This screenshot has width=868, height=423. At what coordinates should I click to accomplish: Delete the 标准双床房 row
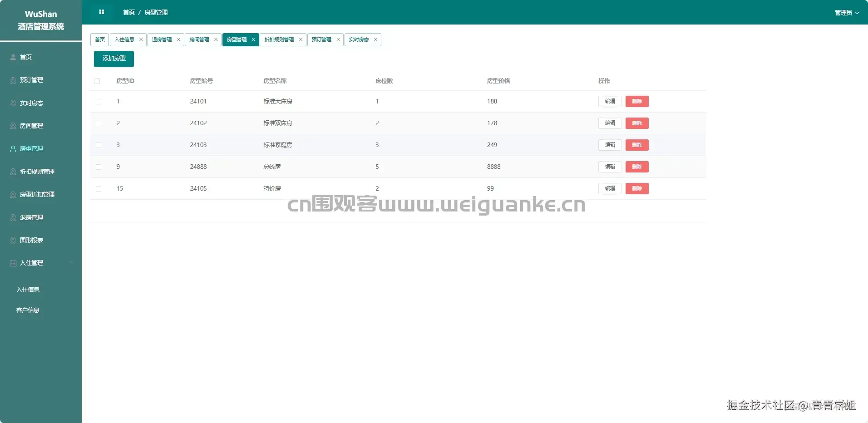pos(637,123)
